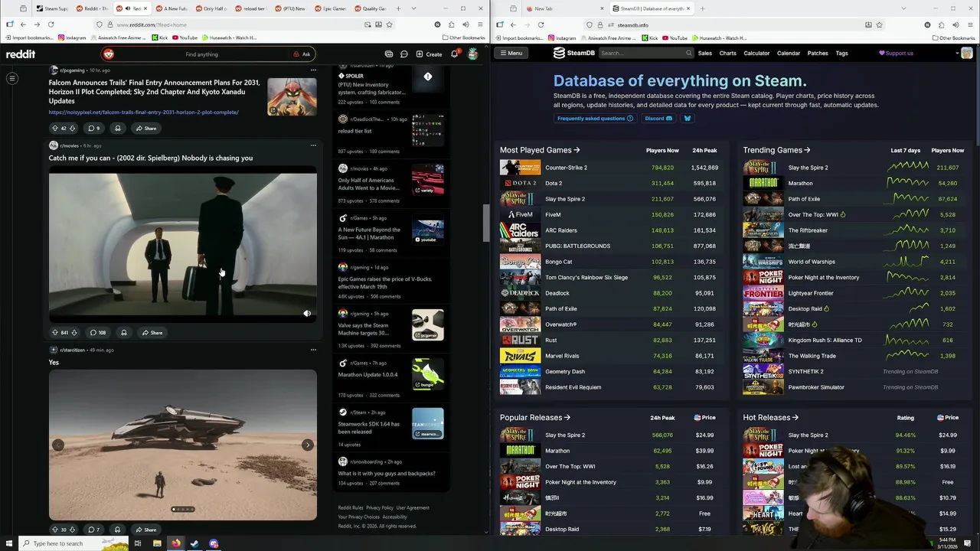Open the Reddit notifications bell
The image size is (980, 551).
(455, 54)
